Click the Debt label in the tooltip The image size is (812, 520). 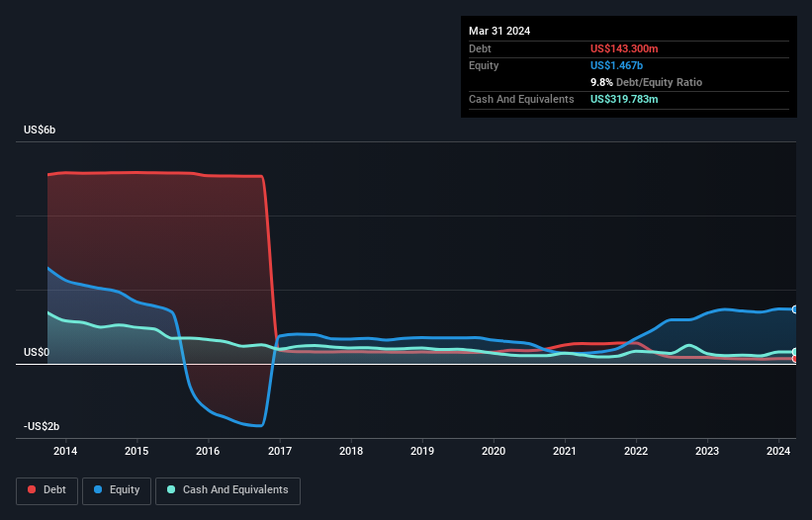(x=480, y=48)
